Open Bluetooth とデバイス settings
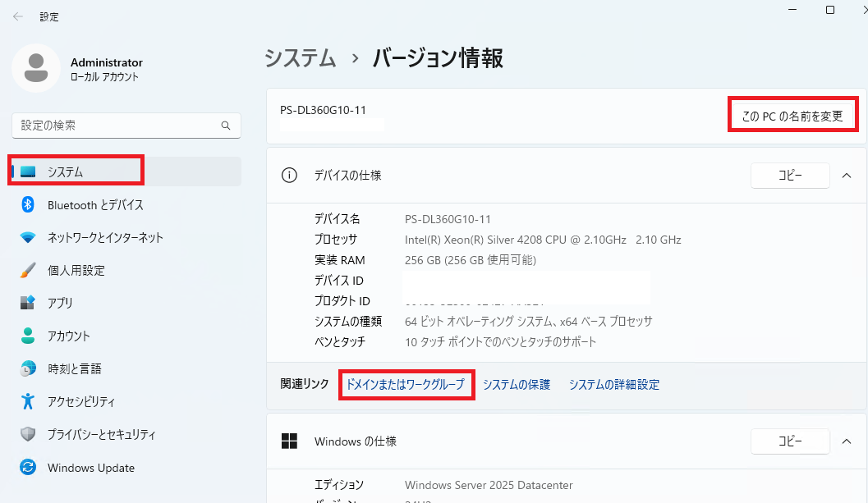This screenshot has width=868, height=503. click(126, 205)
